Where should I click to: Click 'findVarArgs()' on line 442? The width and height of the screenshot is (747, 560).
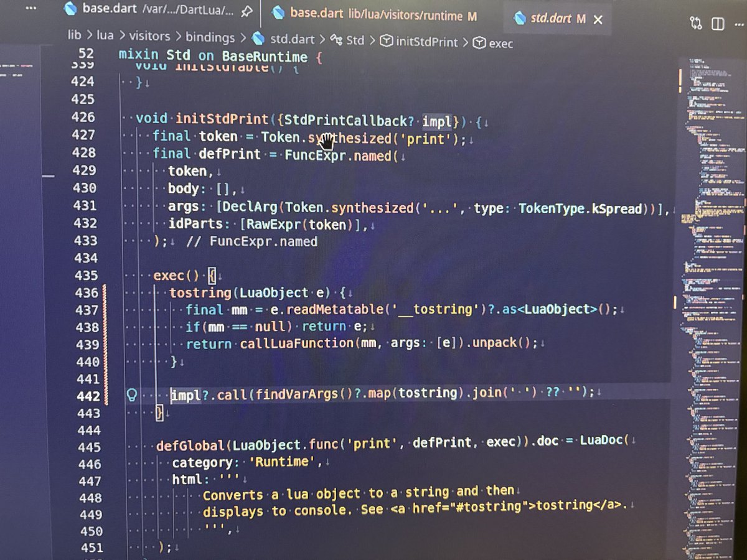[x=304, y=394]
